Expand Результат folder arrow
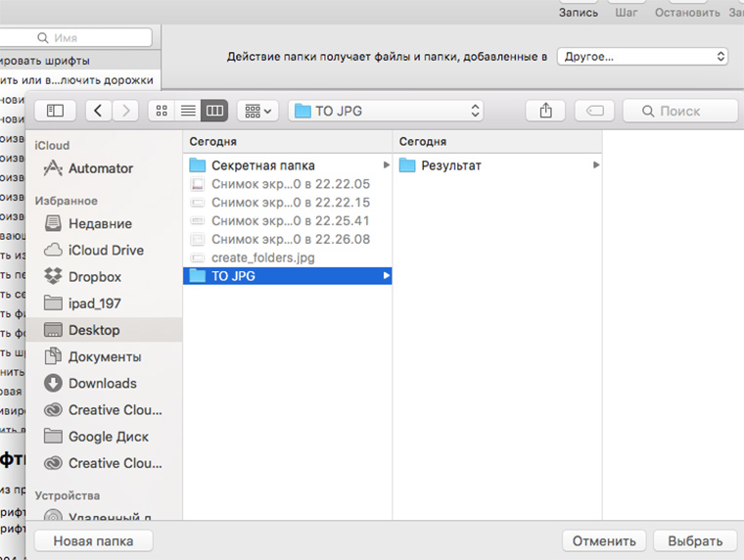Image resolution: width=744 pixels, height=560 pixels. click(x=596, y=165)
